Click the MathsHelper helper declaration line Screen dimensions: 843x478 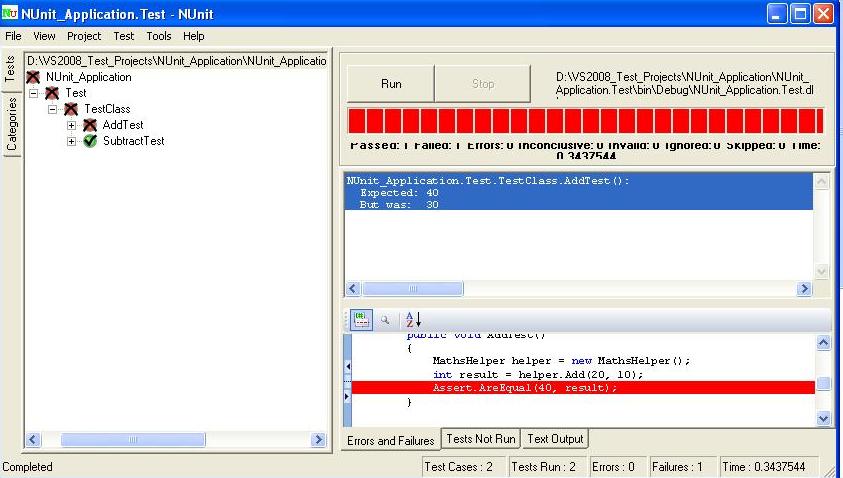click(561, 361)
